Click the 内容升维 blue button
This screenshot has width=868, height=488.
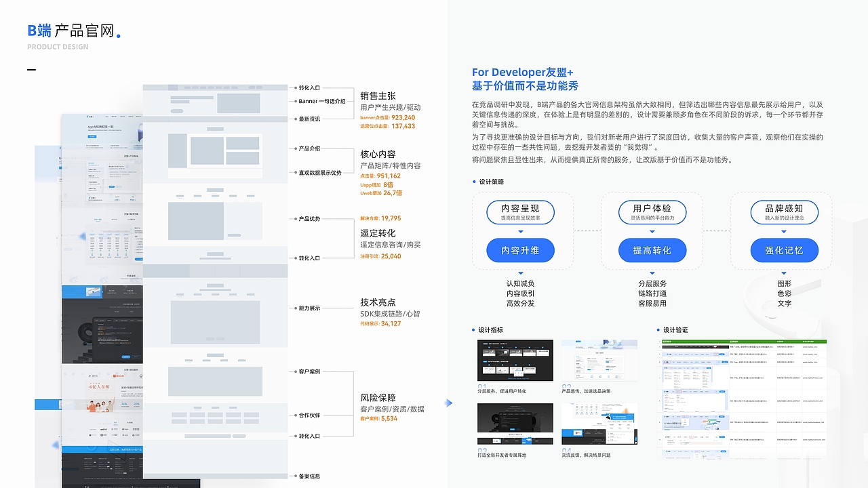pyautogui.click(x=520, y=250)
